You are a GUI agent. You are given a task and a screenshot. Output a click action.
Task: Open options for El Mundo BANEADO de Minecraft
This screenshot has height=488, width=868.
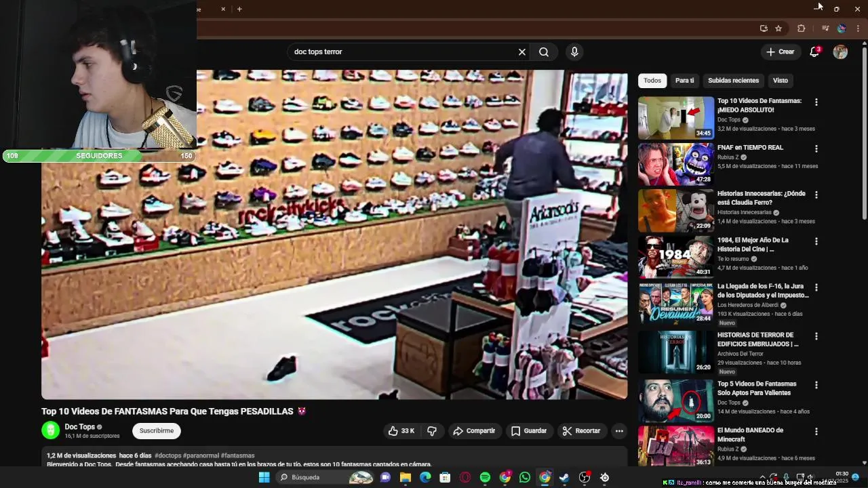point(816,431)
